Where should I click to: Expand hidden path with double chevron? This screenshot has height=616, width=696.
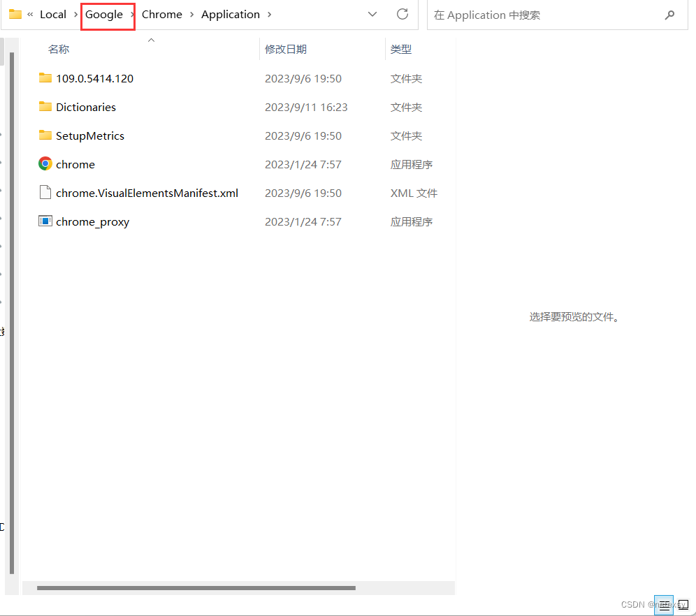coord(30,15)
